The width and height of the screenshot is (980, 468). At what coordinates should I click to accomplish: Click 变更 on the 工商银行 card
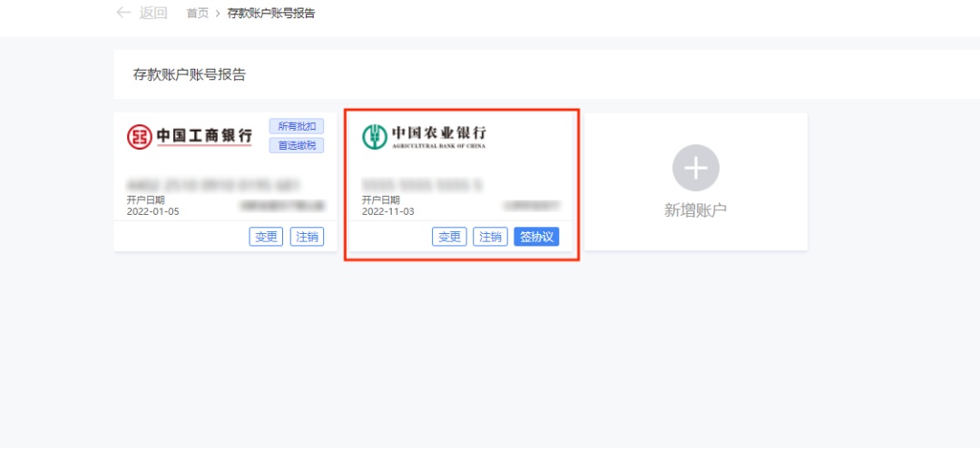pyautogui.click(x=266, y=237)
